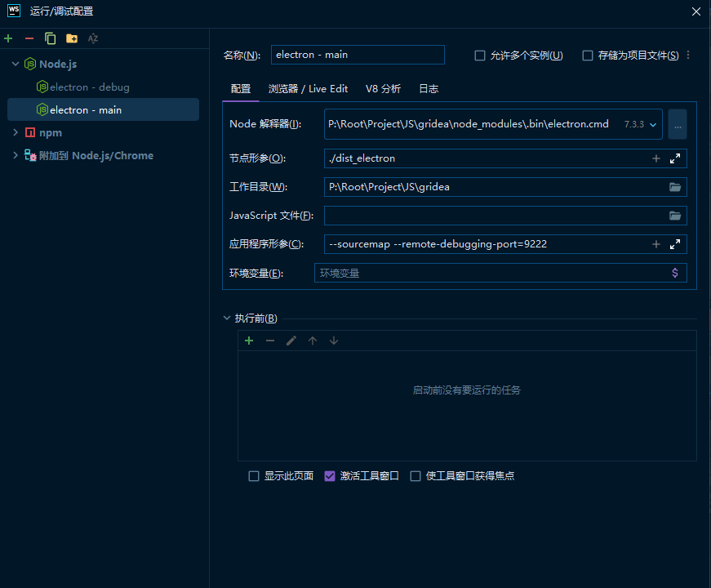Browse for the JavaScript file folder icon
The width and height of the screenshot is (711, 588).
(675, 216)
